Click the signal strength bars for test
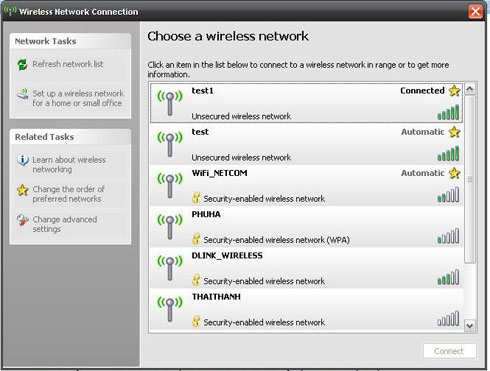This screenshot has height=371, width=490. tap(448, 154)
